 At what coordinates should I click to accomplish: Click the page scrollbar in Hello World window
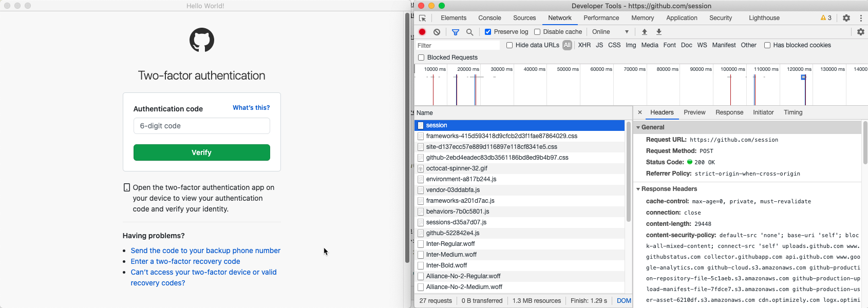tap(407, 138)
